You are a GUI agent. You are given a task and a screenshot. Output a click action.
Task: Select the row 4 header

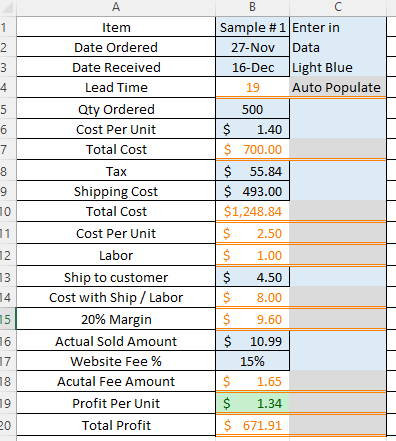coord(7,87)
